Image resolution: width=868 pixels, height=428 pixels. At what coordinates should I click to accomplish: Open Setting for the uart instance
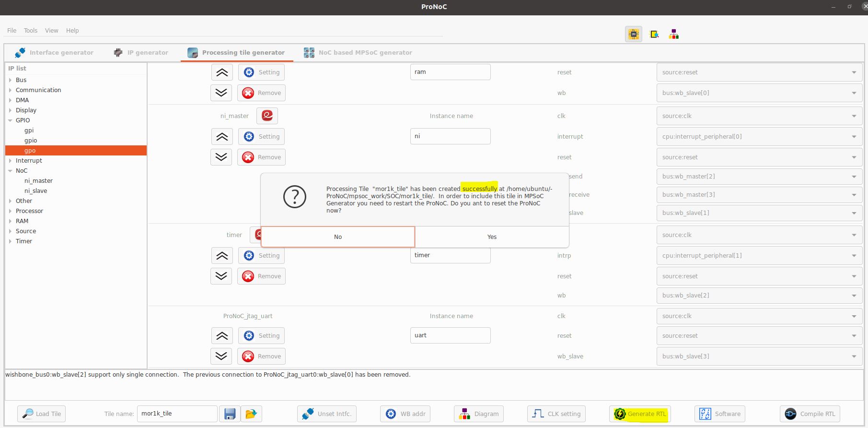tap(262, 336)
